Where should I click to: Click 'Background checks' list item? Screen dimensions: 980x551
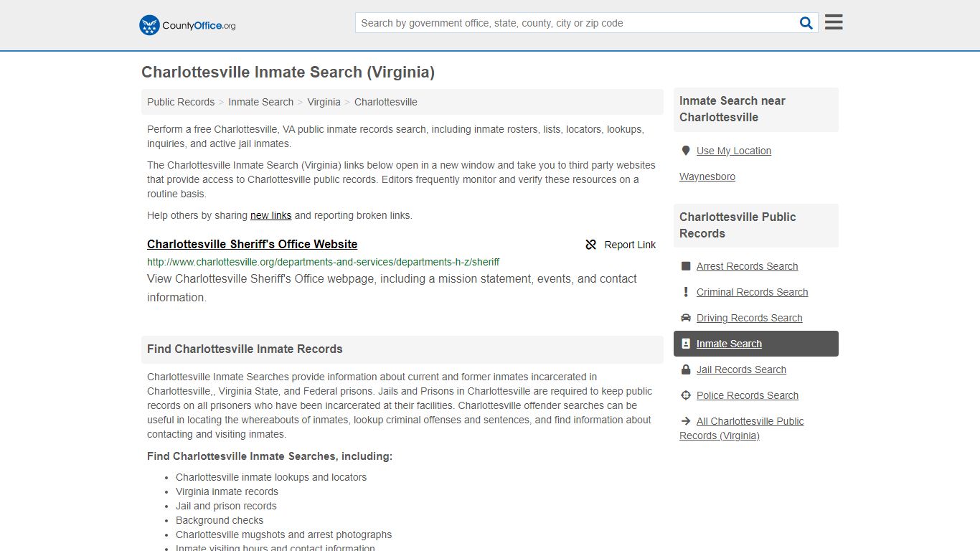tap(220, 520)
